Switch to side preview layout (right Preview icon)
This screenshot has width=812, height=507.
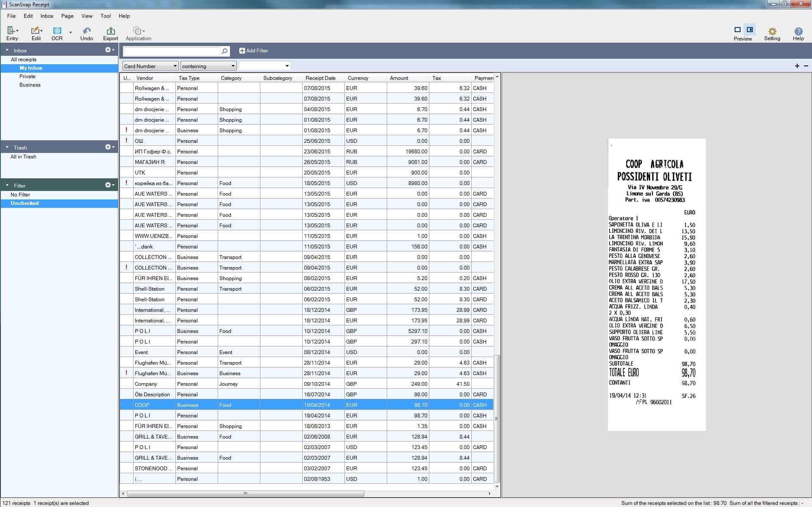(x=749, y=30)
